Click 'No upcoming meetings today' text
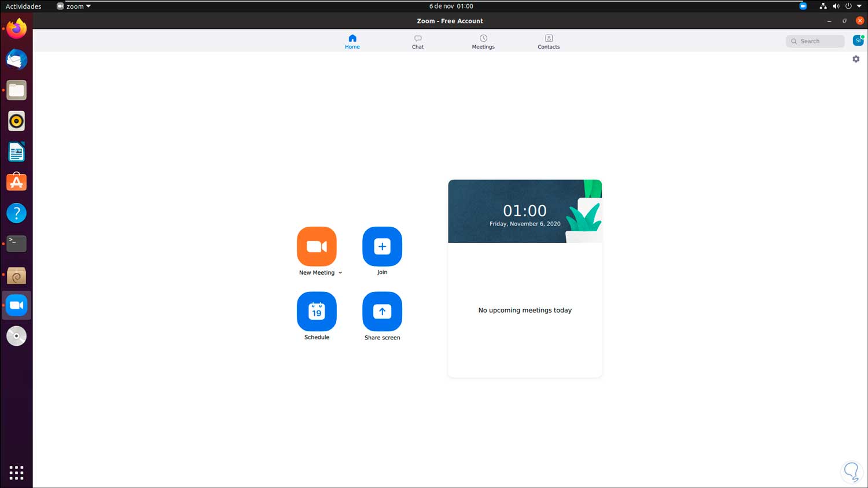868x488 pixels. click(525, 310)
